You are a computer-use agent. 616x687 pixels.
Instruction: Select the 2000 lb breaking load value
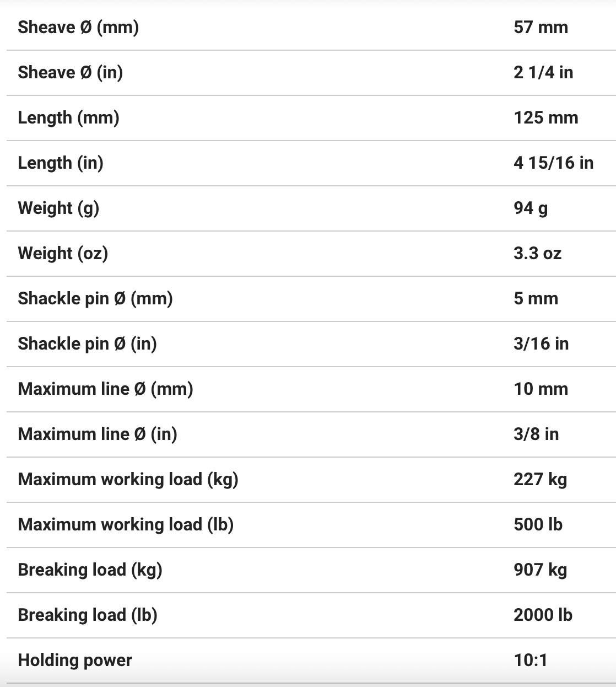point(543,615)
